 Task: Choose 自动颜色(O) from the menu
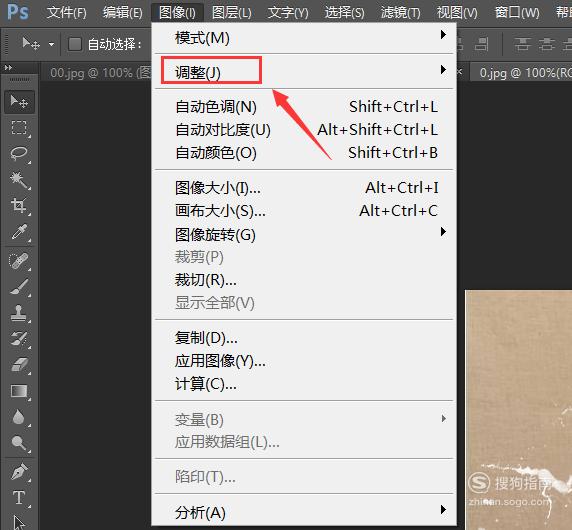[304, 153]
